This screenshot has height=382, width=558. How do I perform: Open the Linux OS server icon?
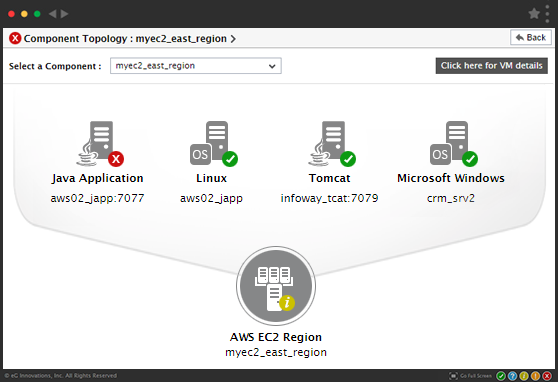tap(214, 144)
